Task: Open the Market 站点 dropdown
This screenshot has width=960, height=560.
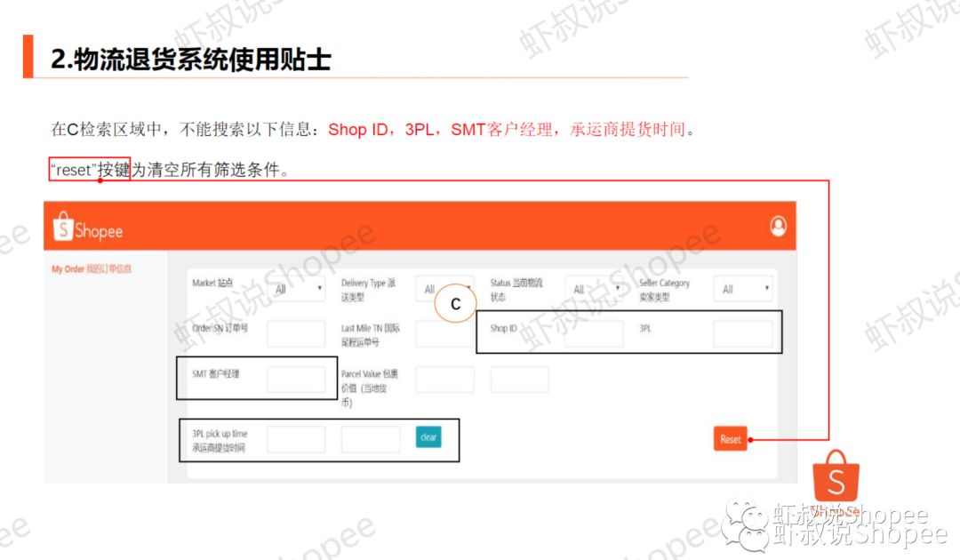Action: pyautogui.click(x=296, y=288)
